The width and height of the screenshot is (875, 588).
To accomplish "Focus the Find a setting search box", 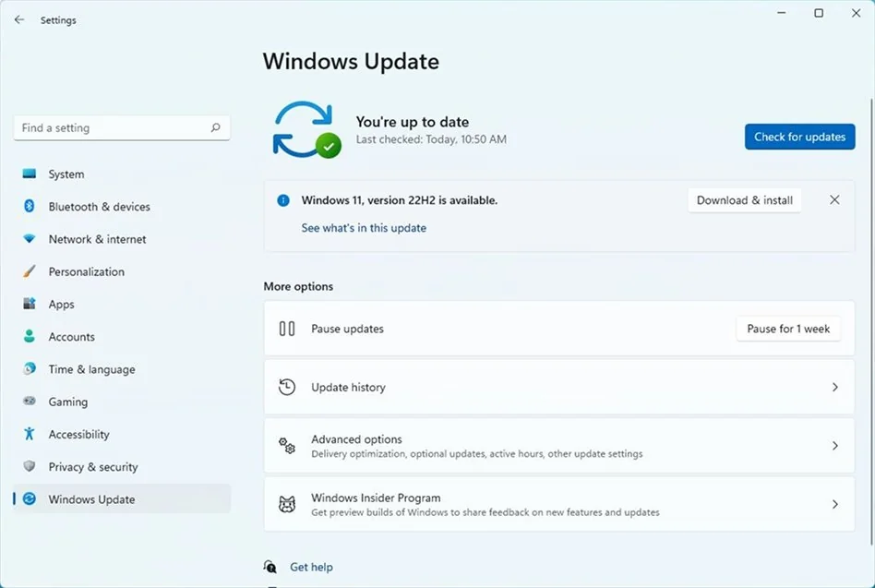I will [111, 128].
